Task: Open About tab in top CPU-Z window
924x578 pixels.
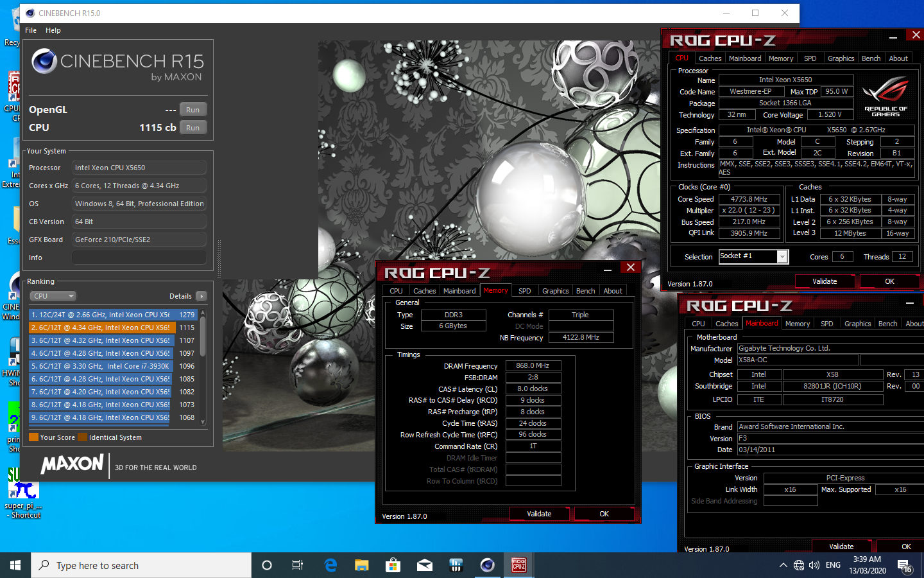Action: point(898,58)
